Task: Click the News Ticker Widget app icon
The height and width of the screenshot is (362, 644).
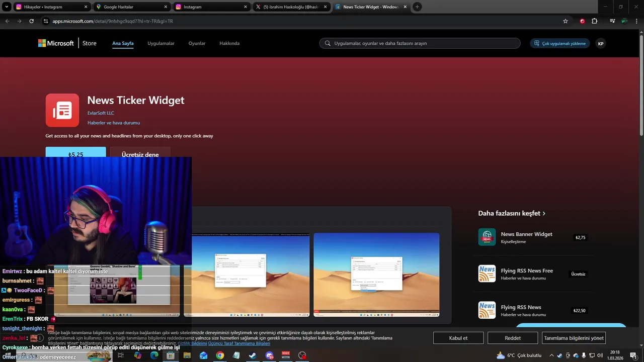Action: click(62, 110)
